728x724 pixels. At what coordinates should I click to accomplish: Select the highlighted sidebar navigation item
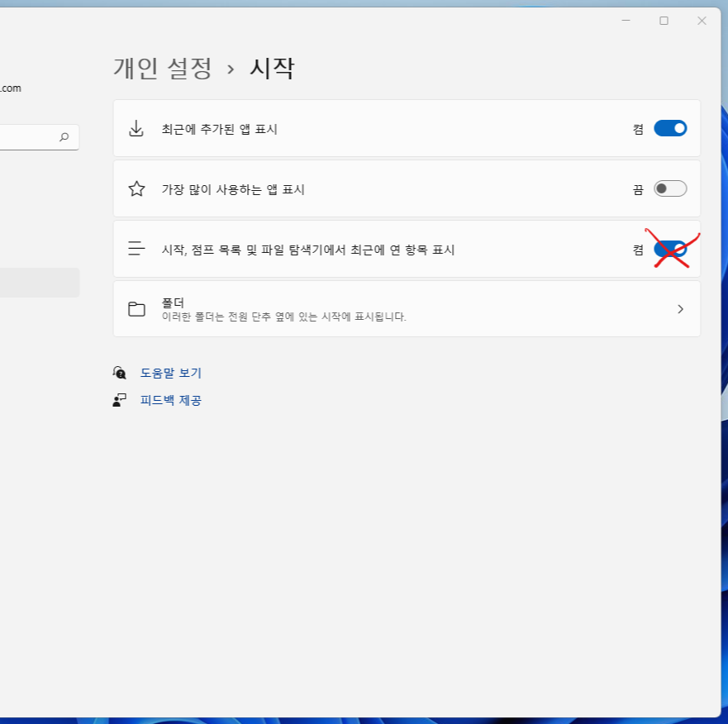tap(40, 283)
